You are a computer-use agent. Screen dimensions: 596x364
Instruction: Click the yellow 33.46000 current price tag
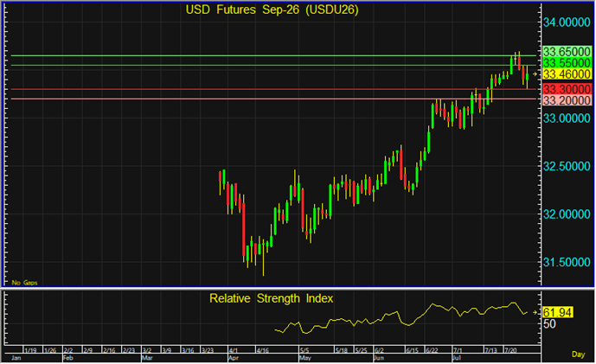[x=567, y=74]
